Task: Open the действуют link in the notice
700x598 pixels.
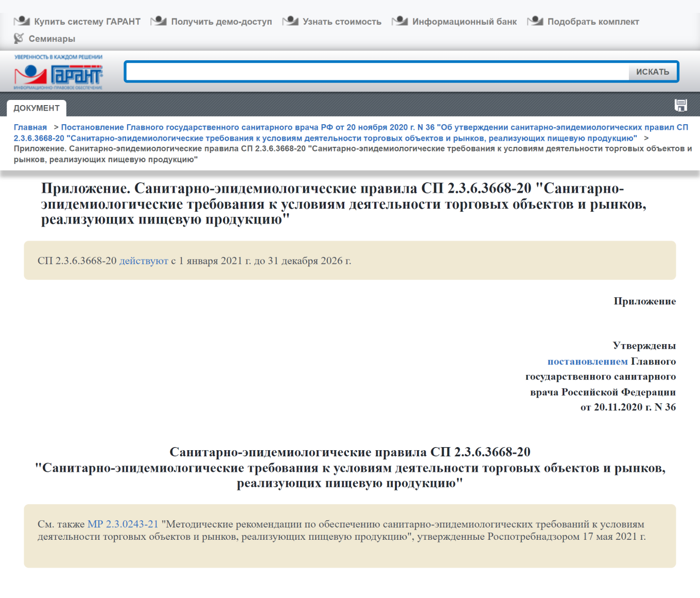Action: (x=144, y=261)
